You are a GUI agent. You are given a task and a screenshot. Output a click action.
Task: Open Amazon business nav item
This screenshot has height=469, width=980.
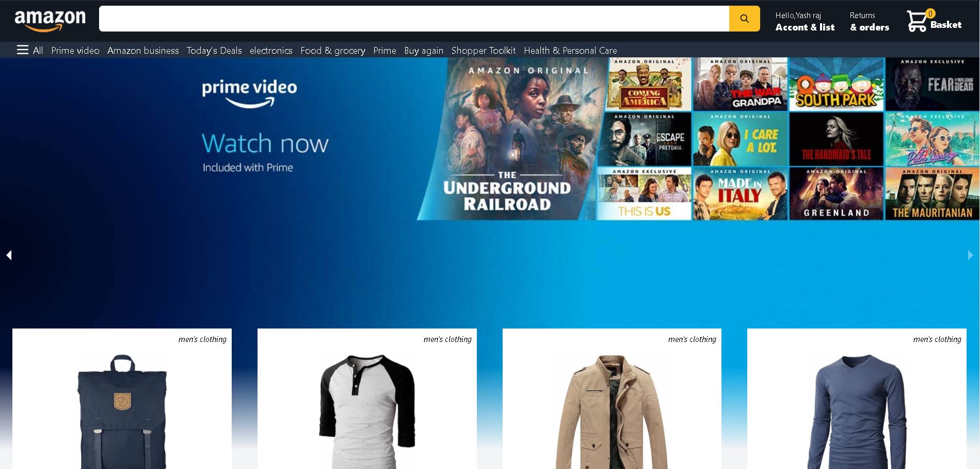coord(143,50)
